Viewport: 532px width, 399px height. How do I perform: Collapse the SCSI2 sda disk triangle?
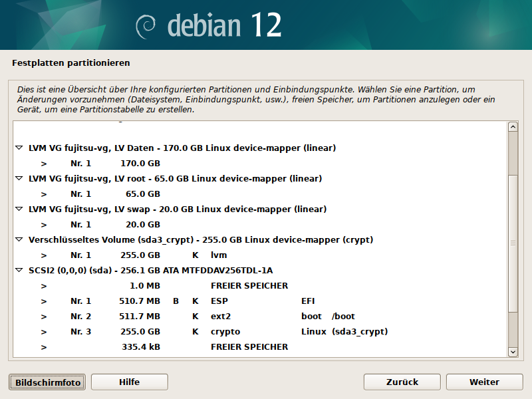(19, 271)
